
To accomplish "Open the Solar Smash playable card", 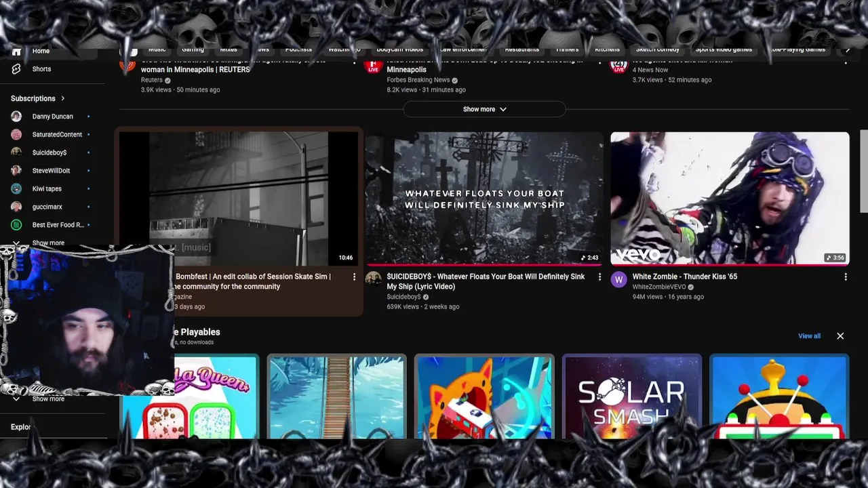I will pyautogui.click(x=631, y=396).
